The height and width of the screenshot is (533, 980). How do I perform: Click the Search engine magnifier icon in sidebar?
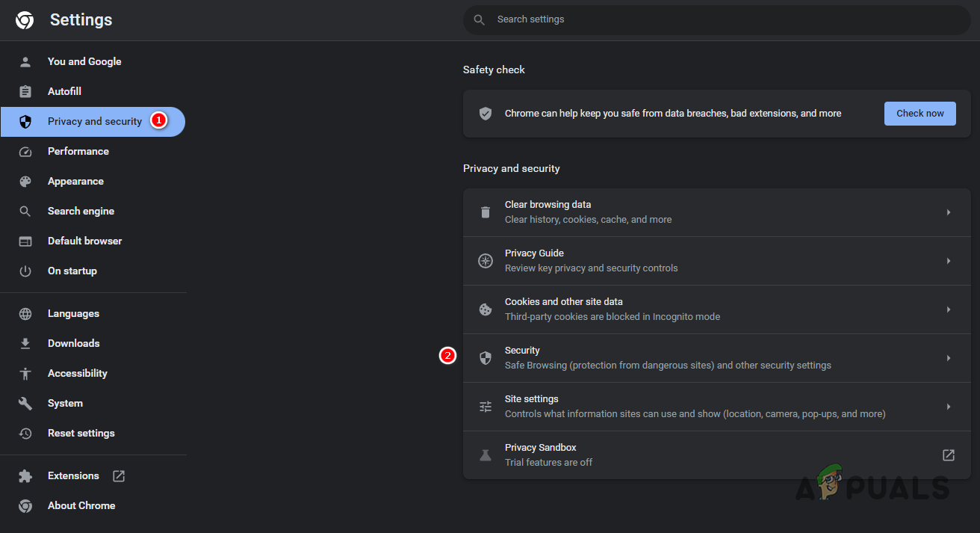point(25,211)
